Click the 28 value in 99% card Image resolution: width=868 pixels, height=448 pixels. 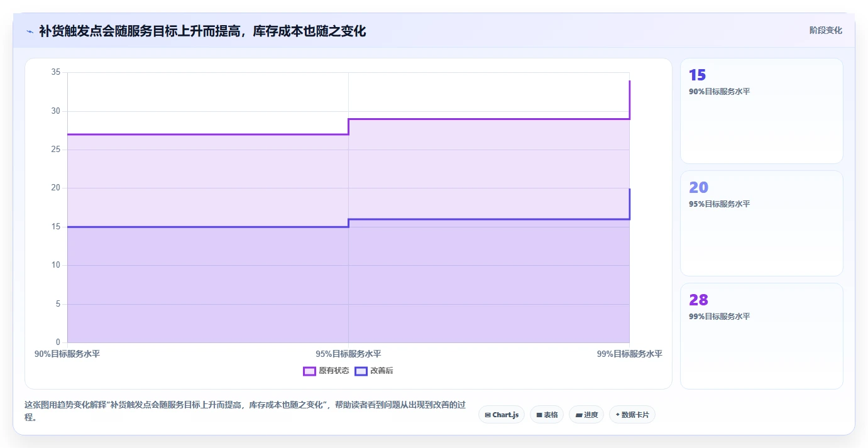coord(698,300)
